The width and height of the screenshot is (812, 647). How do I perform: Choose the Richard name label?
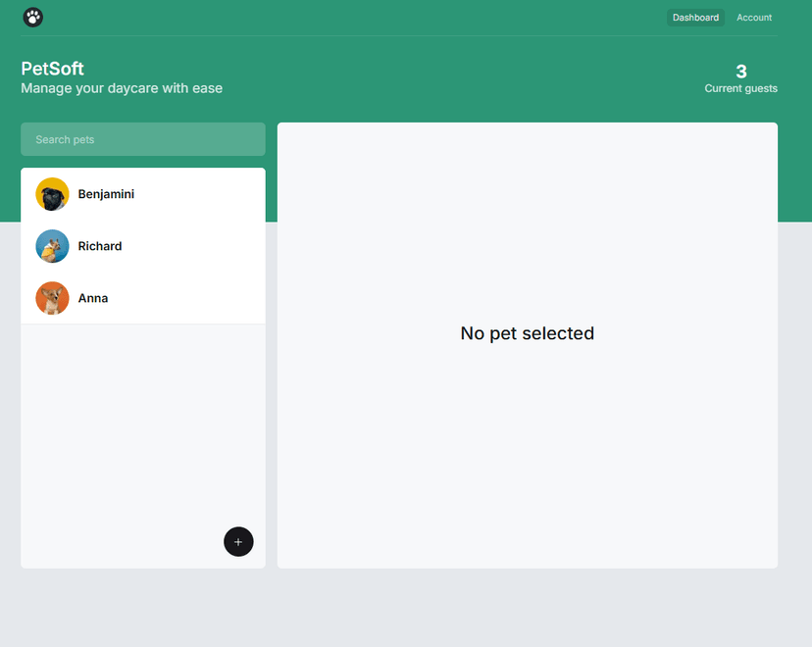[100, 246]
